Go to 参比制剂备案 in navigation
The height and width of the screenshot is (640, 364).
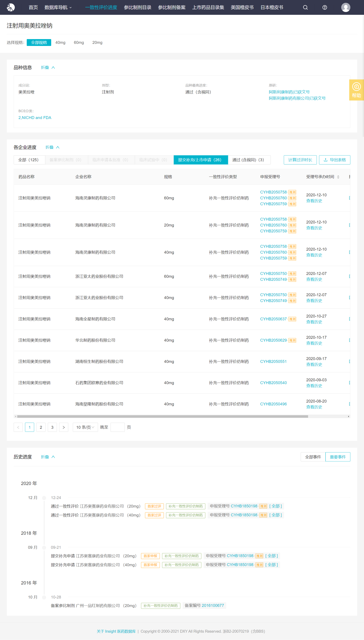coord(172,8)
